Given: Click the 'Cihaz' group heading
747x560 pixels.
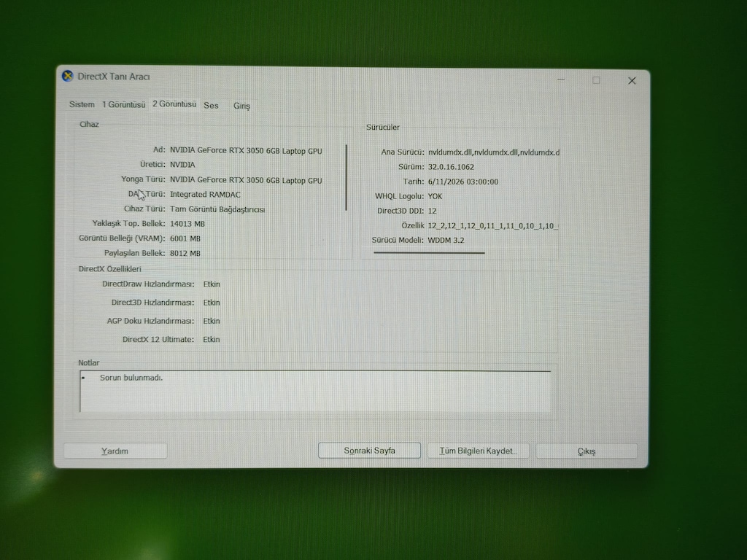Looking at the screenshot, I should [89, 124].
